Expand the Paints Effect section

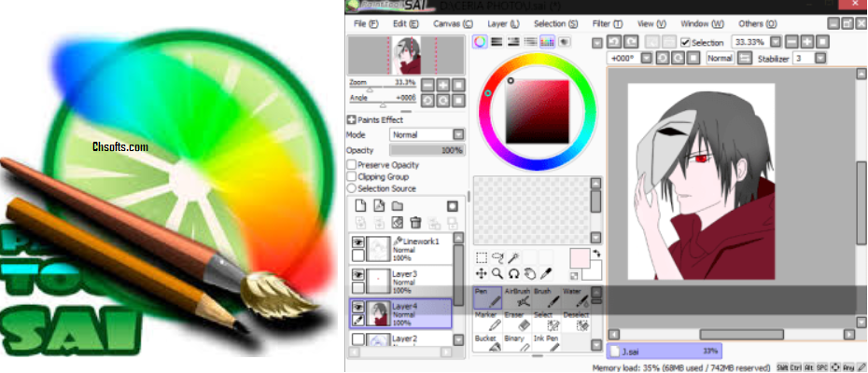click(351, 119)
